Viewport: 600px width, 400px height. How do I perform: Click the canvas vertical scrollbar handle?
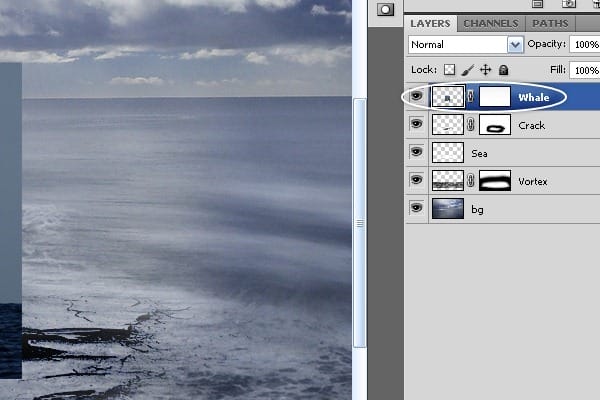point(359,223)
